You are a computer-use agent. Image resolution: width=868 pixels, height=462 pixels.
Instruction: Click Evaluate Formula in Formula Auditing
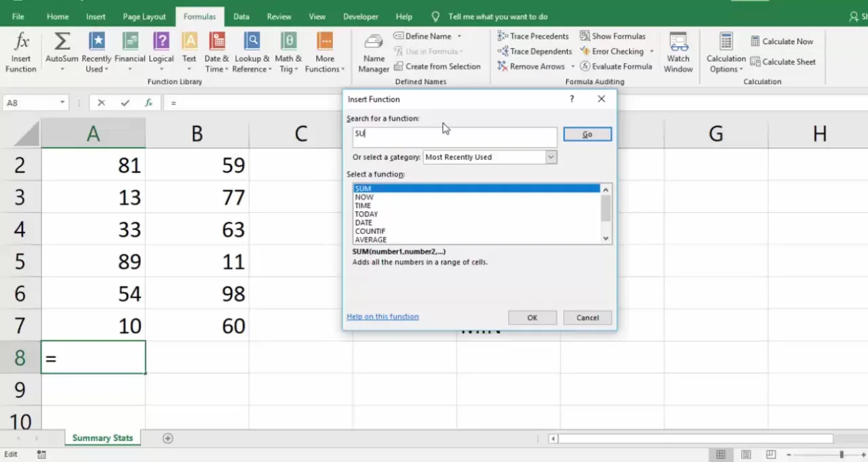(616, 66)
